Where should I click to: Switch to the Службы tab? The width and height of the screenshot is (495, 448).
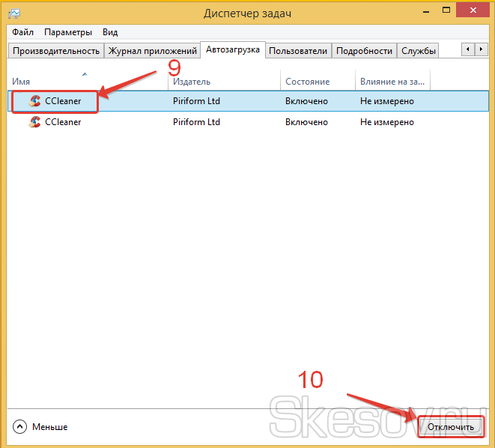[419, 51]
